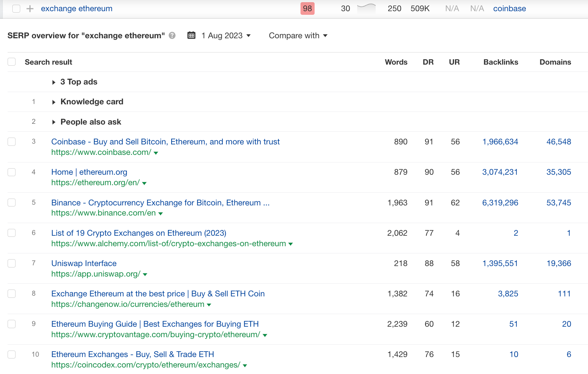Click the Words column header
The width and height of the screenshot is (588, 374).
coord(396,62)
